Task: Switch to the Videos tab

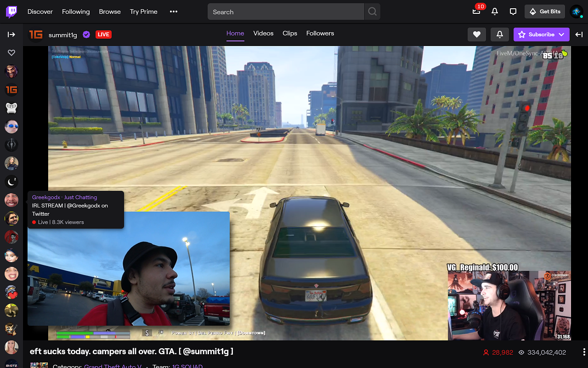Action: (x=263, y=33)
